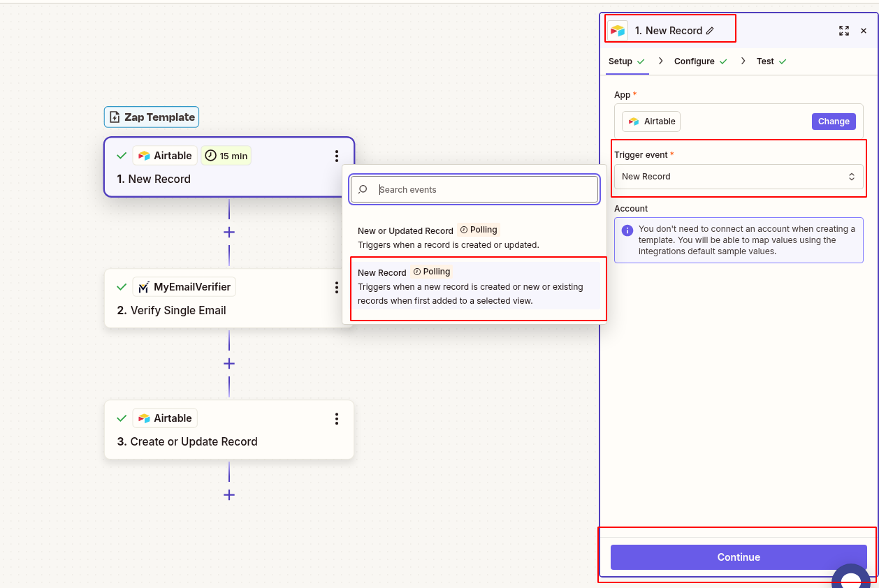Switch to the Test tab

tap(764, 61)
